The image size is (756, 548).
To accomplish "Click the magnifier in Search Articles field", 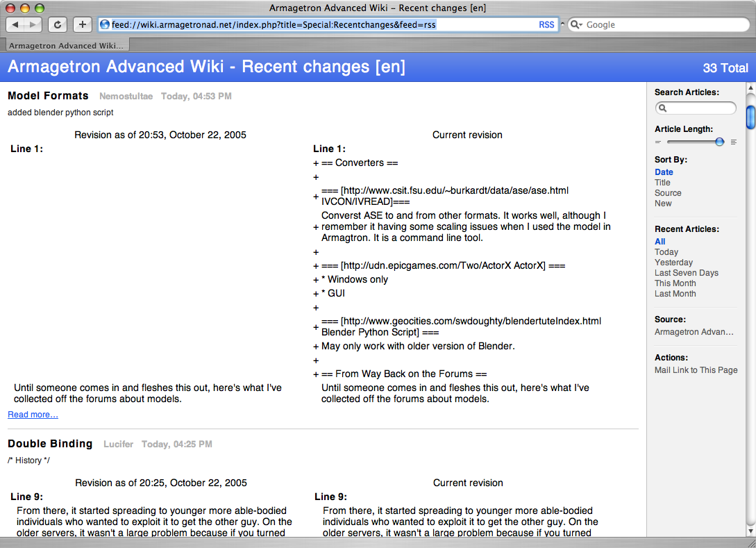I will tap(663, 108).
